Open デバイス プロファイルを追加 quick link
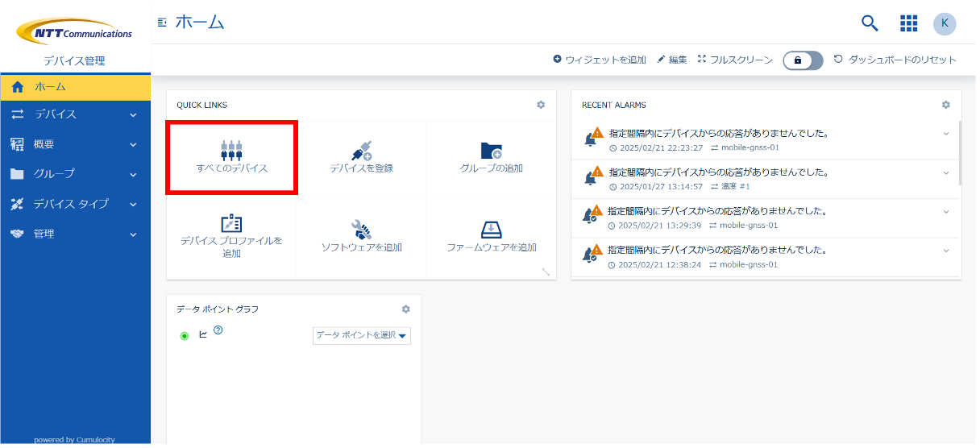 pyautogui.click(x=232, y=236)
